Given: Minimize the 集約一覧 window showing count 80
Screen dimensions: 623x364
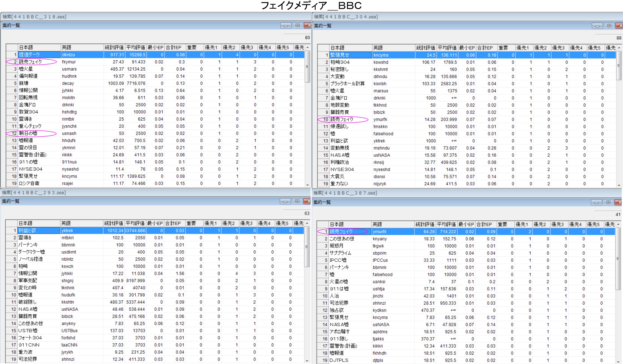Looking at the screenshot, I should coord(286,26).
